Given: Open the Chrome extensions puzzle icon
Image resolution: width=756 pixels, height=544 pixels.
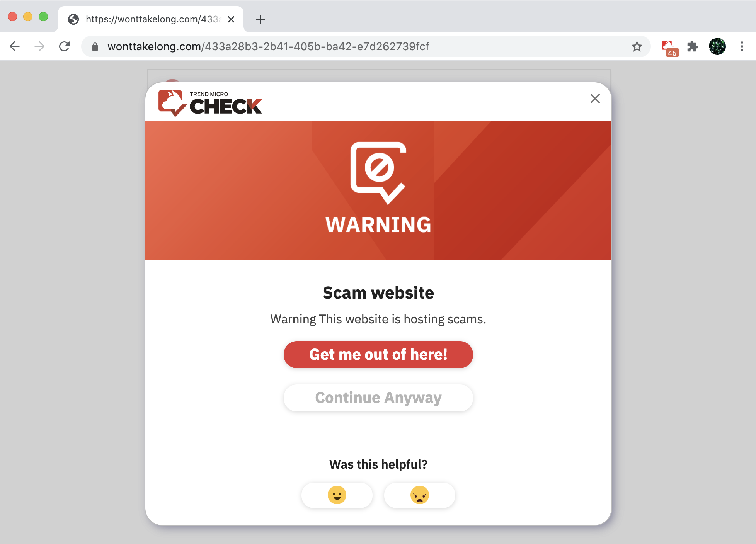Looking at the screenshot, I should point(693,47).
